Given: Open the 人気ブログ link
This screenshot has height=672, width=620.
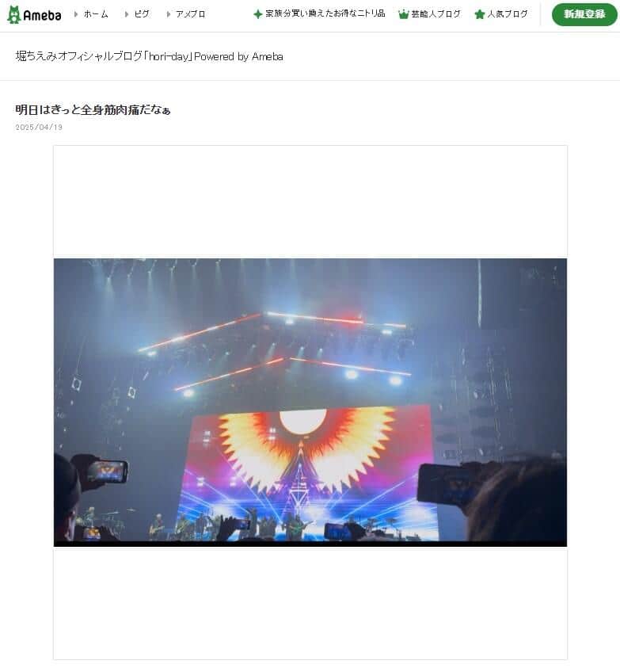Looking at the screenshot, I should coord(508,13).
